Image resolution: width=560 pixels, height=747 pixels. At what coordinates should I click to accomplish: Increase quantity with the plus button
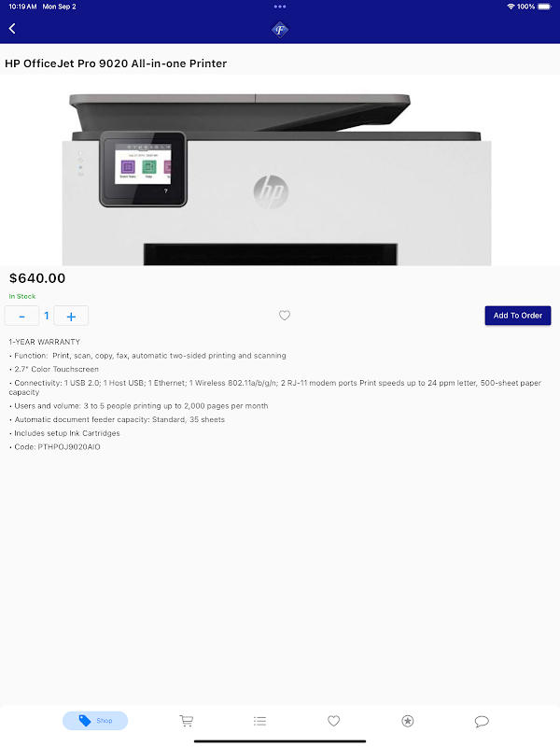(71, 316)
